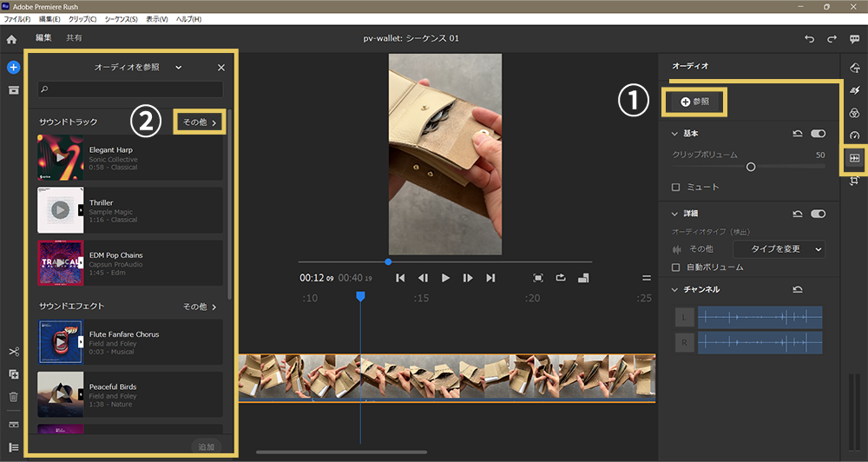Go to next edit point

[490, 278]
